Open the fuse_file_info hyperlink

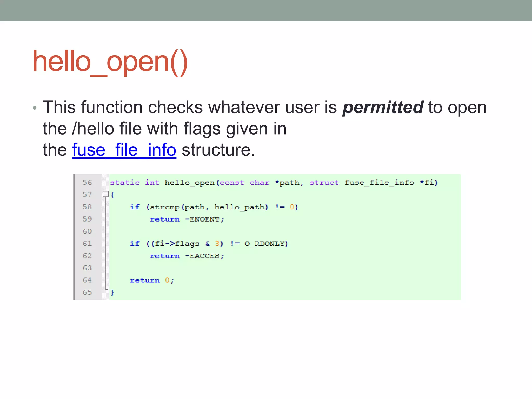coord(124,150)
